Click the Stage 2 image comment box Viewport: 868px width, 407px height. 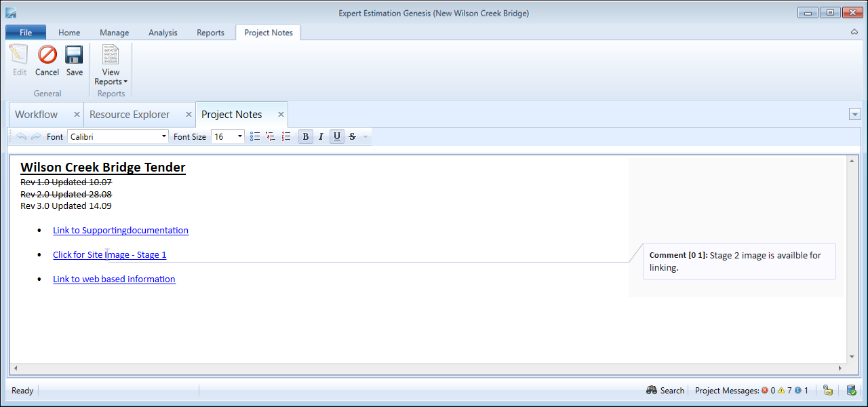[x=738, y=261]
